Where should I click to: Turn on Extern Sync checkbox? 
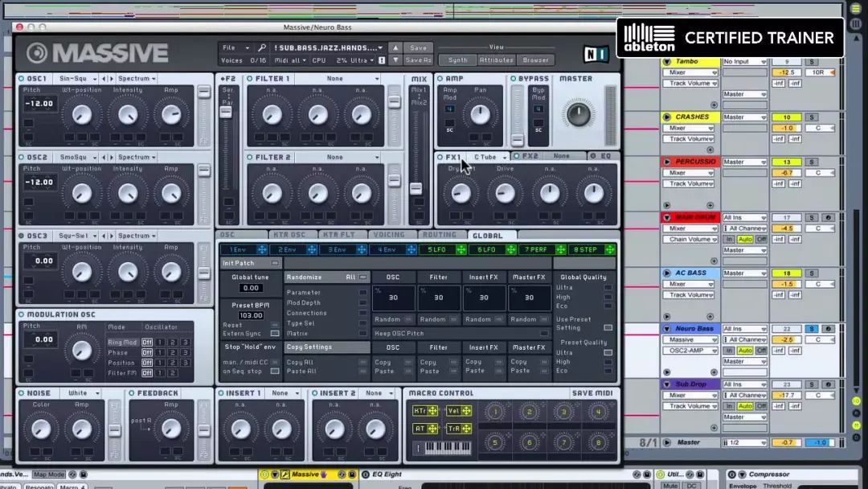(275, 333)
